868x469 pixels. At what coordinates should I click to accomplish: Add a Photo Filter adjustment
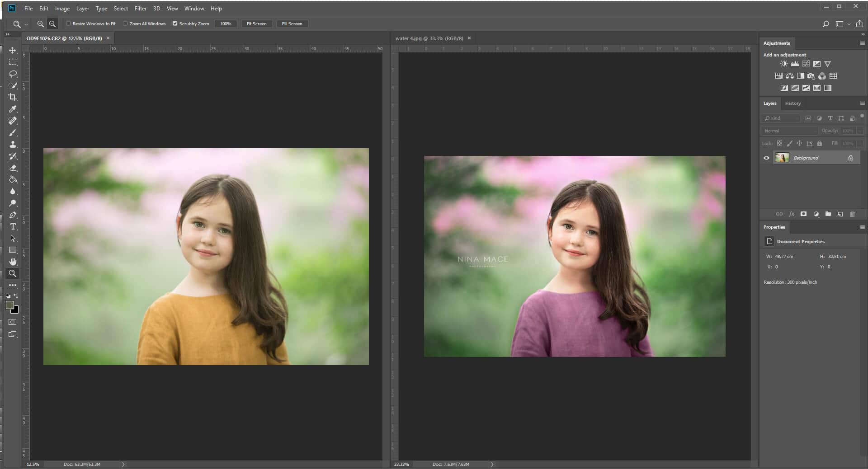point(811,76)
